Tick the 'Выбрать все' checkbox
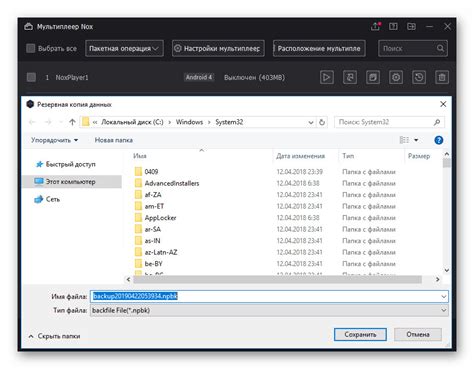 coord(31,48)
